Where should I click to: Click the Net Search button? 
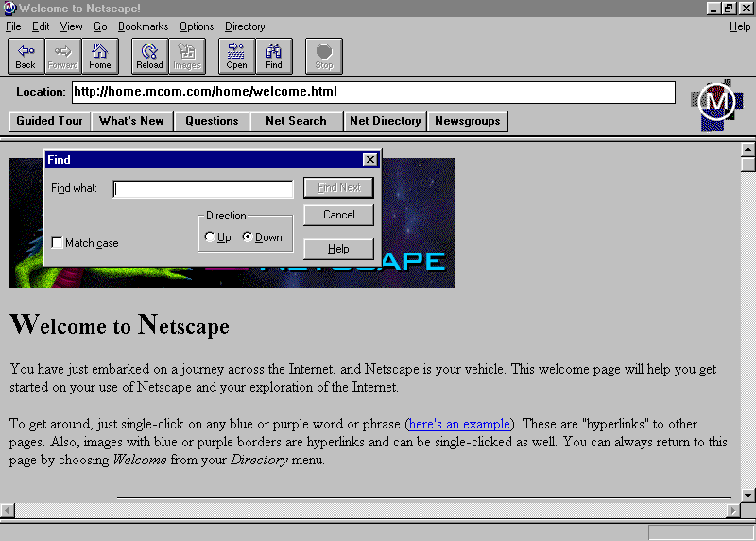(x=296, y=121)
